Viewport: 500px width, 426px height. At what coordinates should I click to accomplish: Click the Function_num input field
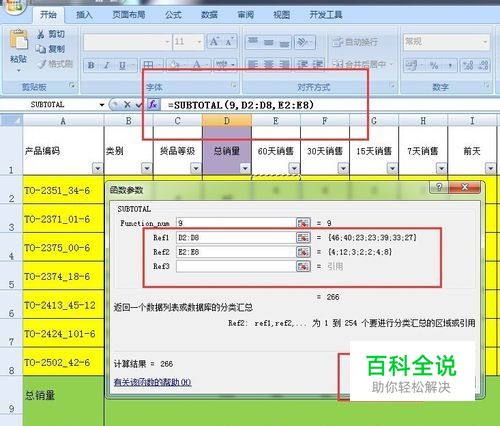[236, 223]
